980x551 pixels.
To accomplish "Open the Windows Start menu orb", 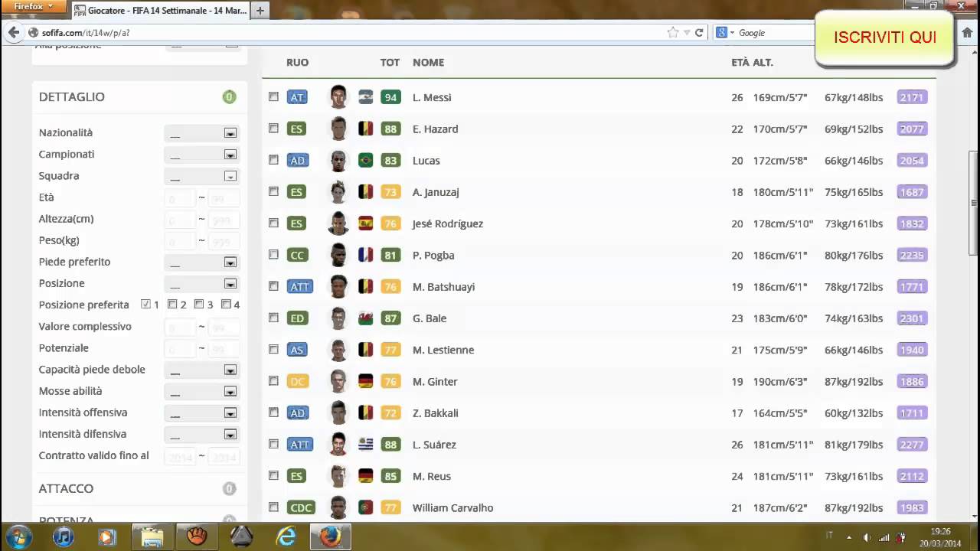I will coord(18,536).
